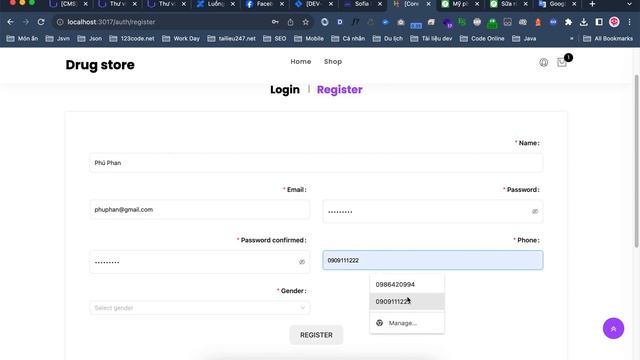This screenshot has height=360, width=640.
Task: Open the Tài liệu dev bookmark folder
Action: pyautogui.click(x=431, y=38)
